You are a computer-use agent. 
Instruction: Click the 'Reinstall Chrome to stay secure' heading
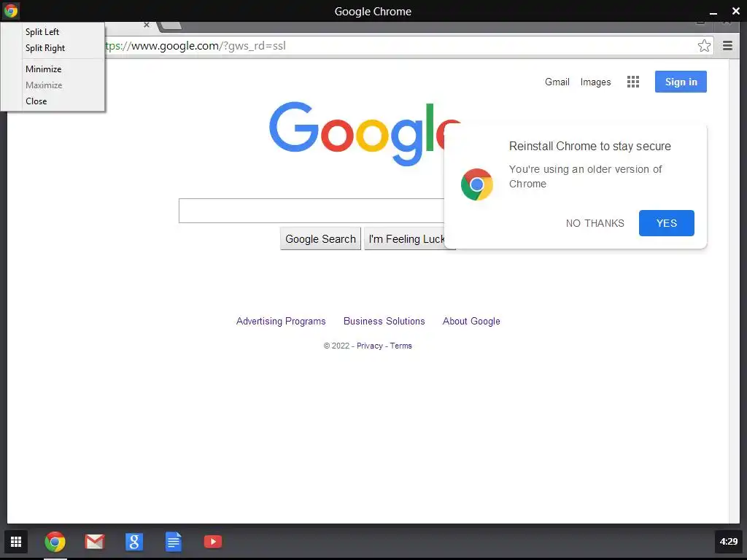point(589,146)
